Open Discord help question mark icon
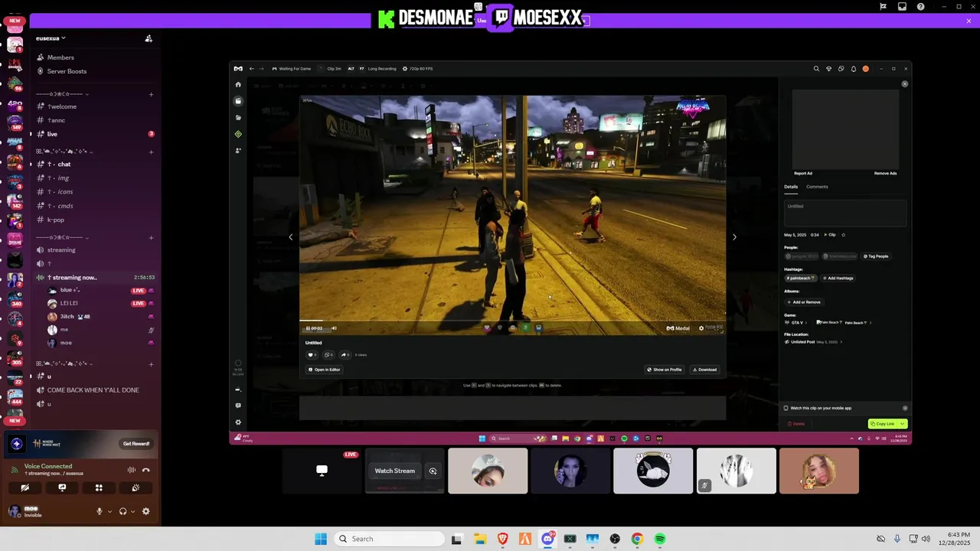Screen dimensions: 980x551 click(x=921, y=7)
